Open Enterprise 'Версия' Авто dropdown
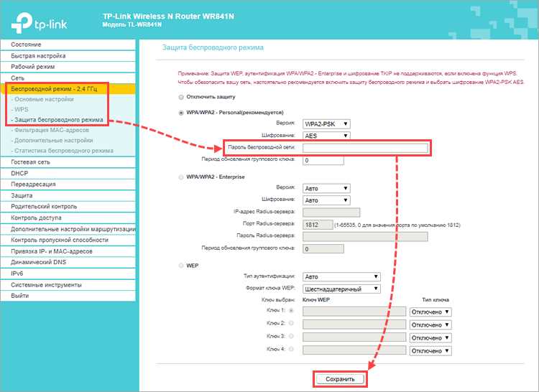This screenshot has width=539, height=392. click(326, 188)
